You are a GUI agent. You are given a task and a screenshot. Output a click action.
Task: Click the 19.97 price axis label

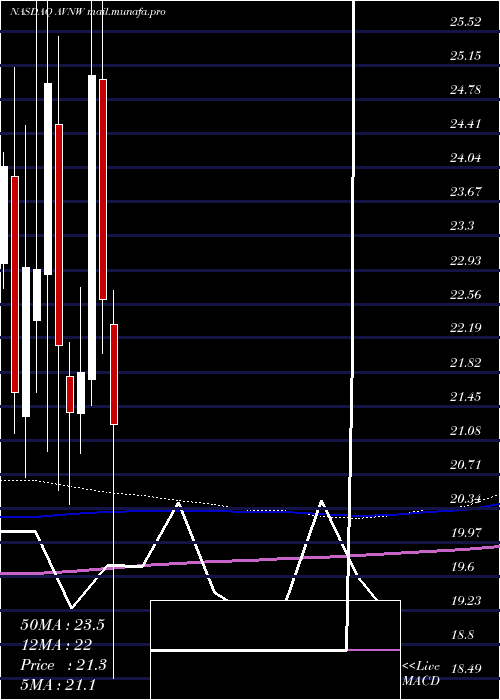pos(466,532)
